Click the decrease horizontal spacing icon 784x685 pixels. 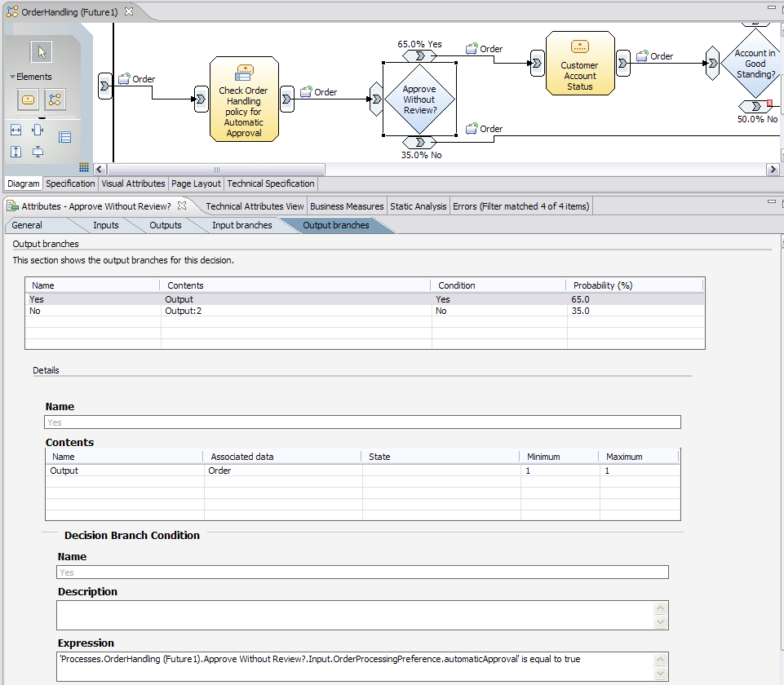(x=38, y=130)
